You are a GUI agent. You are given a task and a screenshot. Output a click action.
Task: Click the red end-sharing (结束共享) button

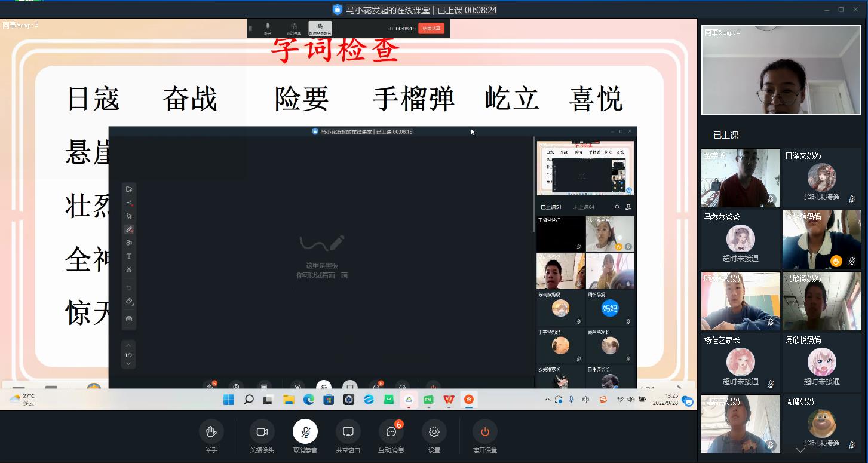pos(431,28)
